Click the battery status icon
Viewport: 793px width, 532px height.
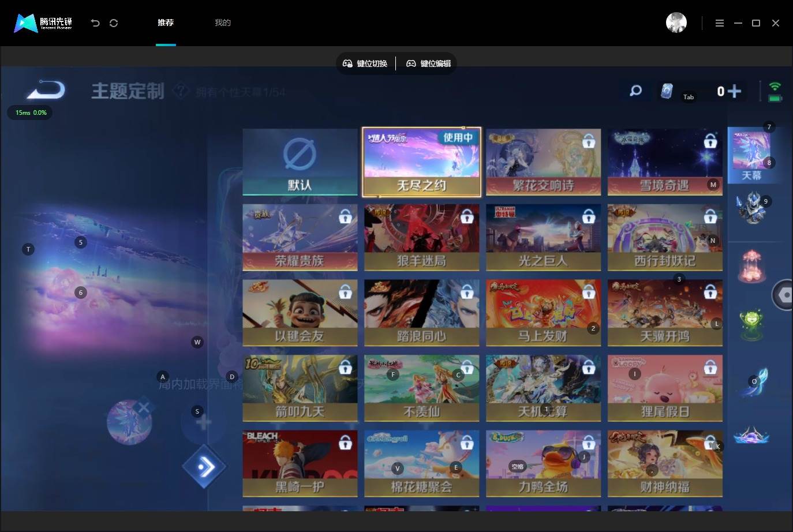[775, 98]
